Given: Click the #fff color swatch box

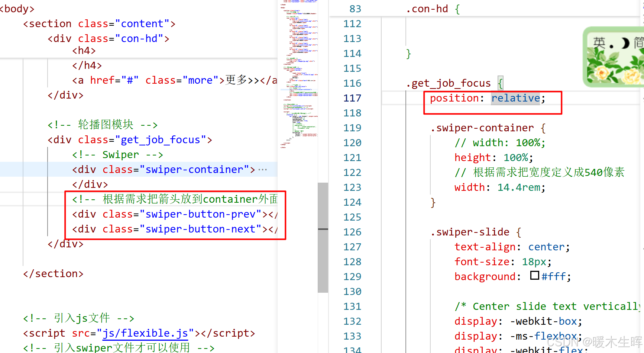Looking at the screenshot, I should tap(535, 275).
